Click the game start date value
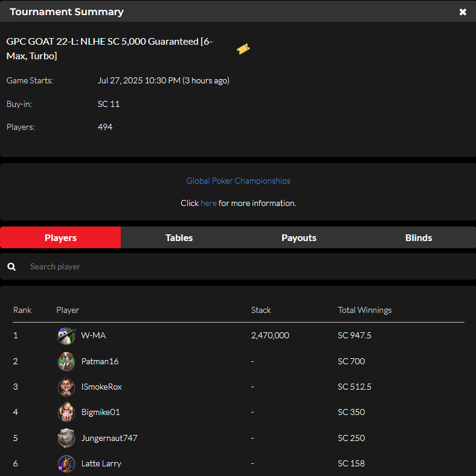This screenshot has width=476, height=476. 163,80
